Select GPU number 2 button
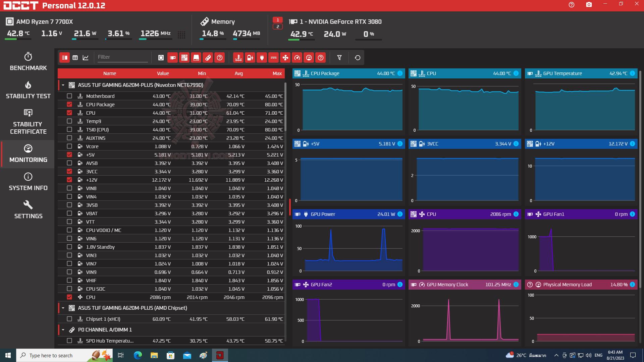 click(x=277, y=27)
